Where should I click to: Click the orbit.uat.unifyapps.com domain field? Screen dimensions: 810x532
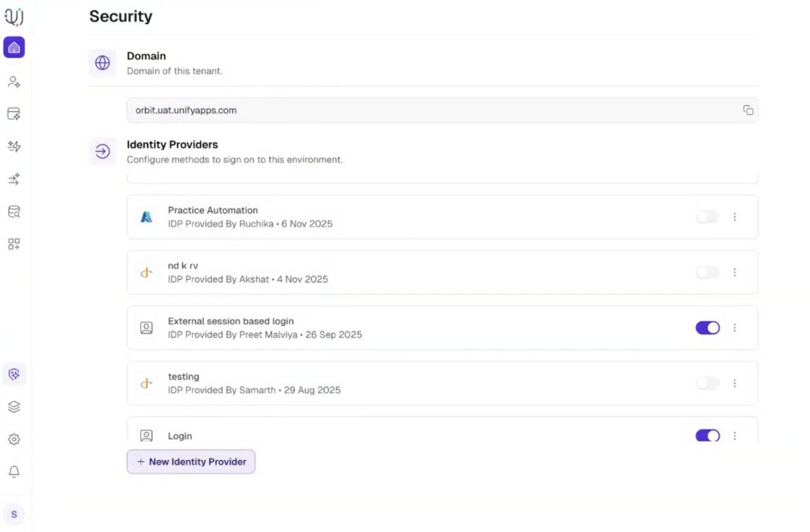[442, 110]
